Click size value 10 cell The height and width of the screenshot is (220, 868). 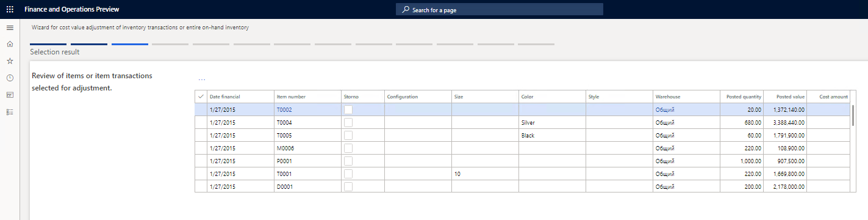click(x=484, y=174)
